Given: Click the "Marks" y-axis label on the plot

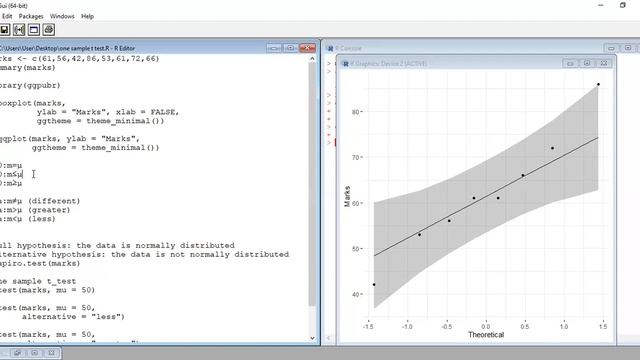Looking at the screenshot, I should [x=347, y=196].
